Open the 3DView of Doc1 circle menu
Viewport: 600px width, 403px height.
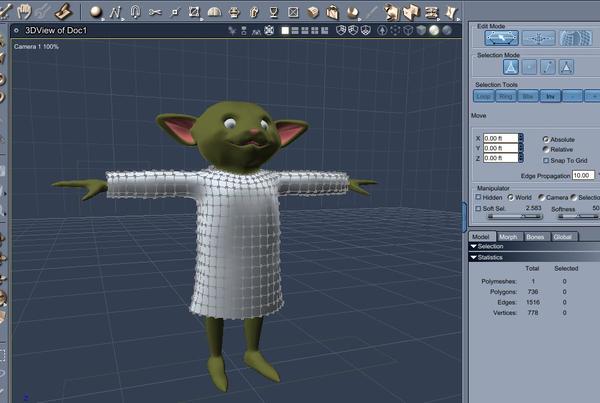[x=16, y=30]
